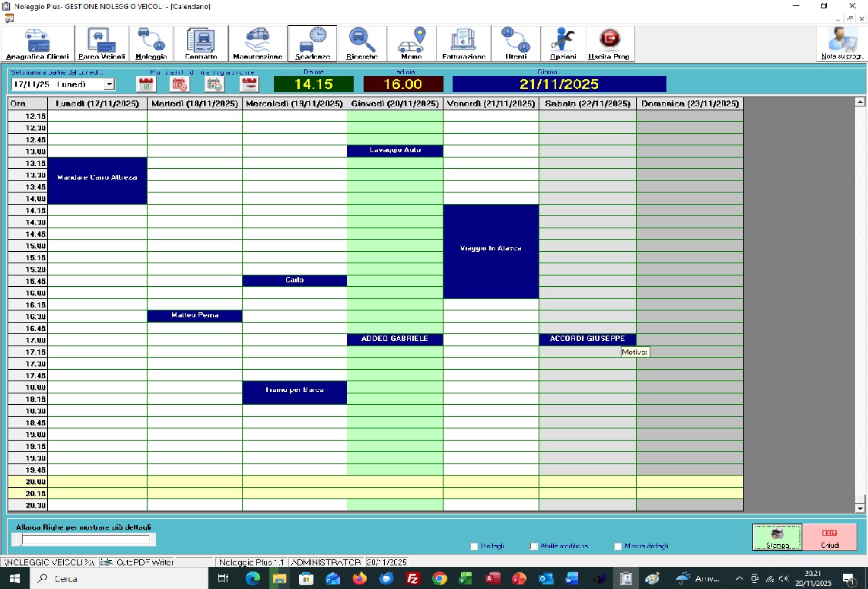Open the Contratto toolbar item
This screenshot has height=589, width=868.
pyautogui.click(x=201, y=44)
